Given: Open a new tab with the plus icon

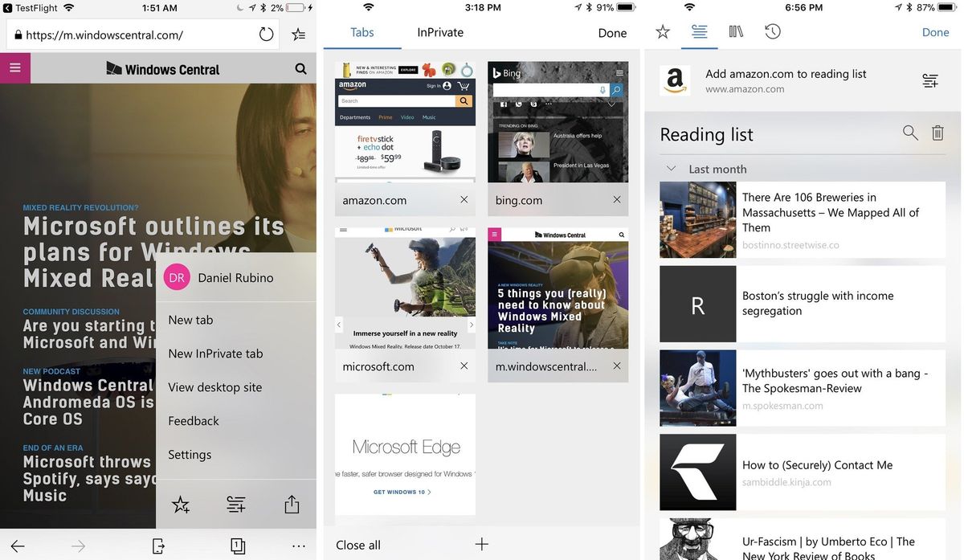Looking at the screenshot, I should click(481, 544).
